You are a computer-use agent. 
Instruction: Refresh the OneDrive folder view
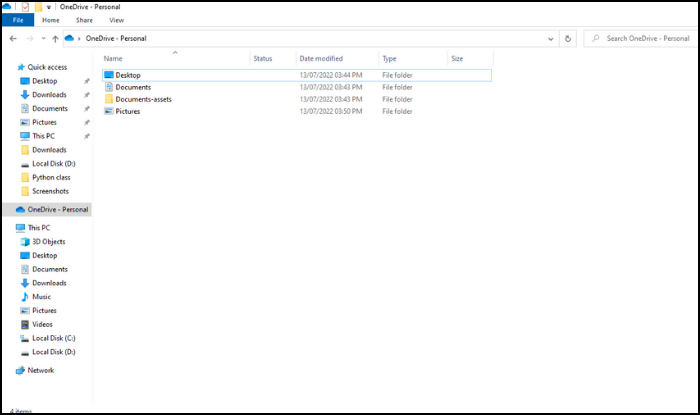pyautogui.click(x=568, y=39)
